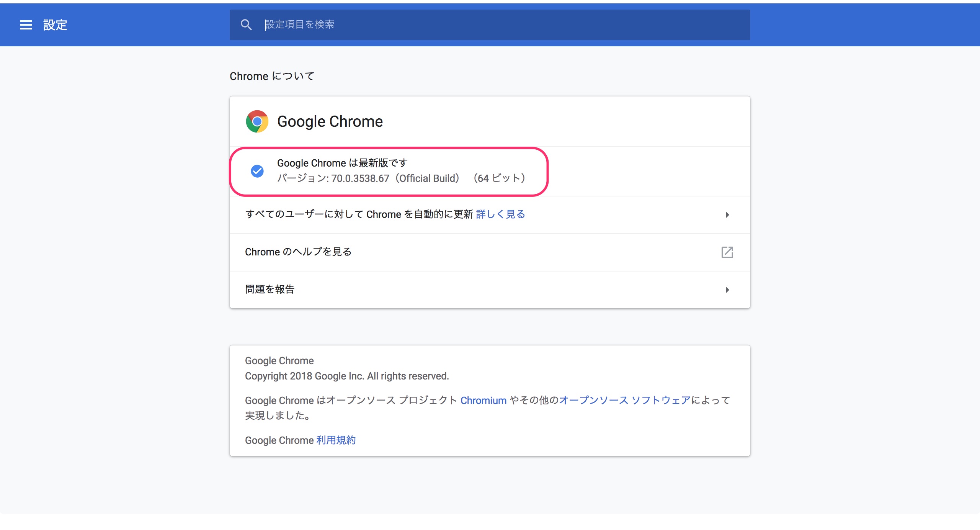Click the Chrome について page heading

tap(272, 76)
